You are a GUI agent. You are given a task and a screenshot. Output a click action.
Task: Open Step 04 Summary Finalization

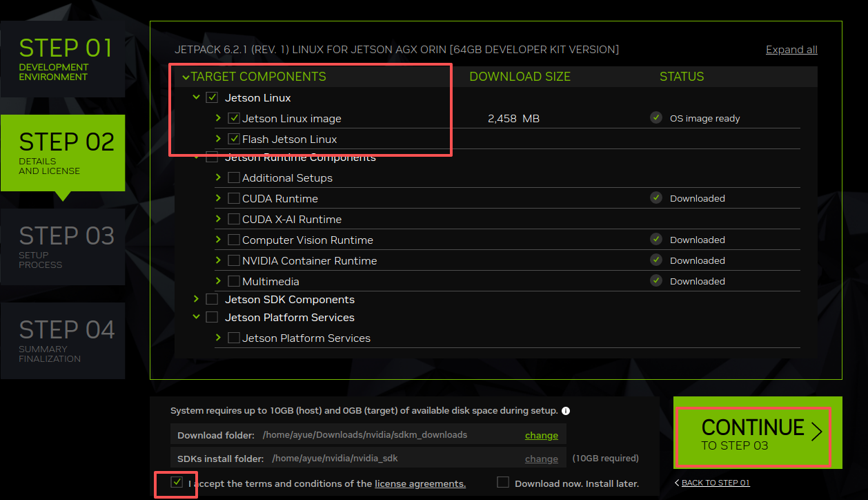click(x=63, y=340)
